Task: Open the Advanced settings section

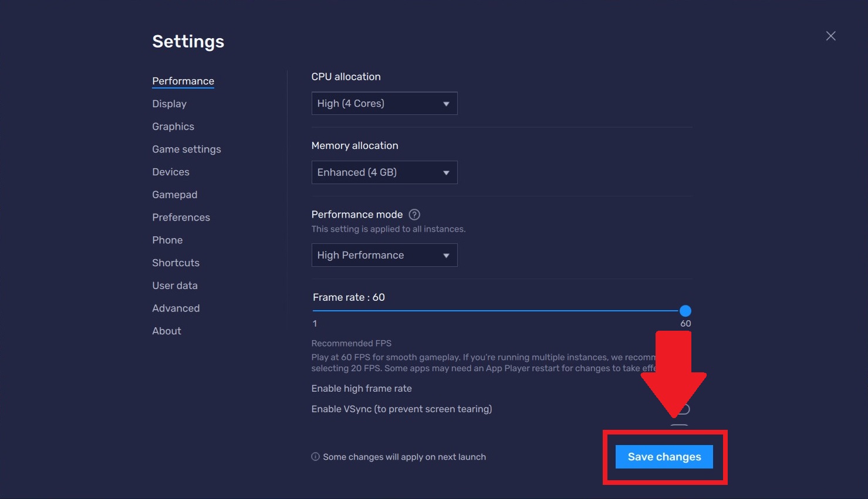Action: point(175,308)
